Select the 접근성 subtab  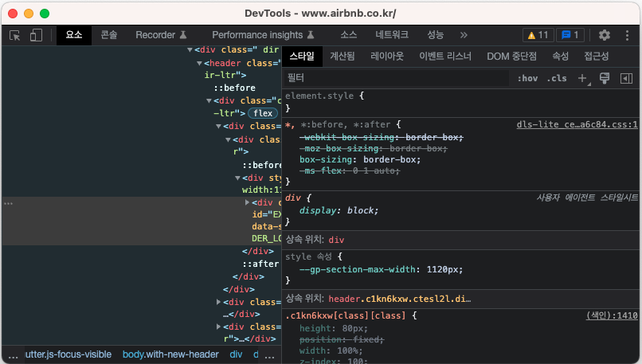[x=596, y=56]
